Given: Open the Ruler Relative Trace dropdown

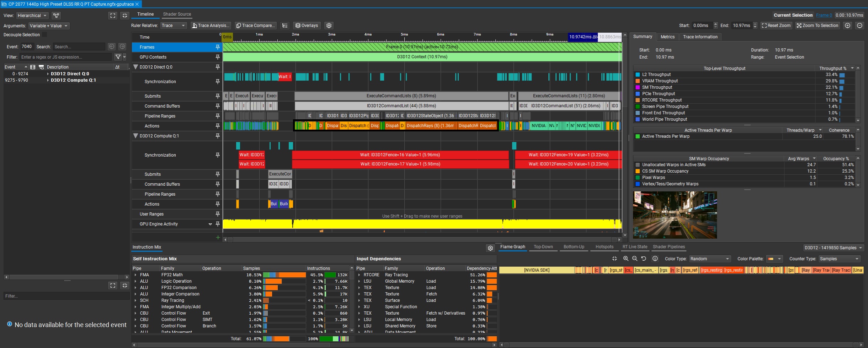Looking at the screenshot, I should (x=173, y=26).
